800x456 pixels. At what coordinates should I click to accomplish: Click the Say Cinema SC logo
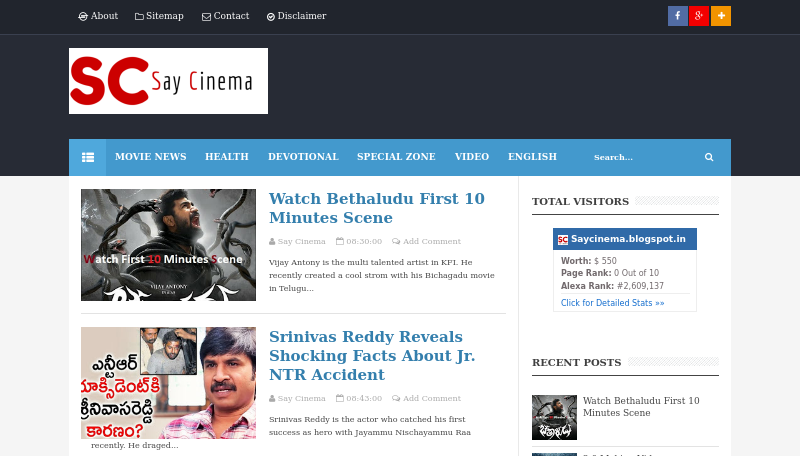coord(168,81)
